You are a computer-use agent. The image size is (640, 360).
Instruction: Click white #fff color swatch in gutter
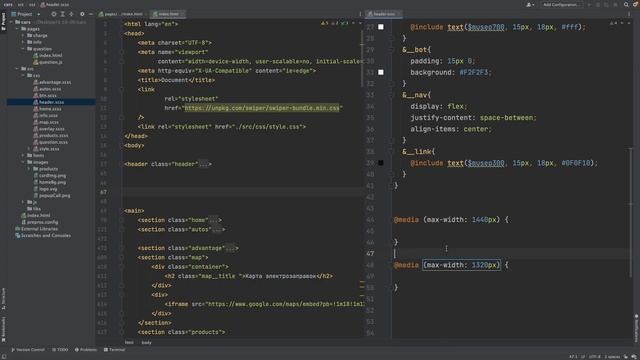(x=381, y=27)
